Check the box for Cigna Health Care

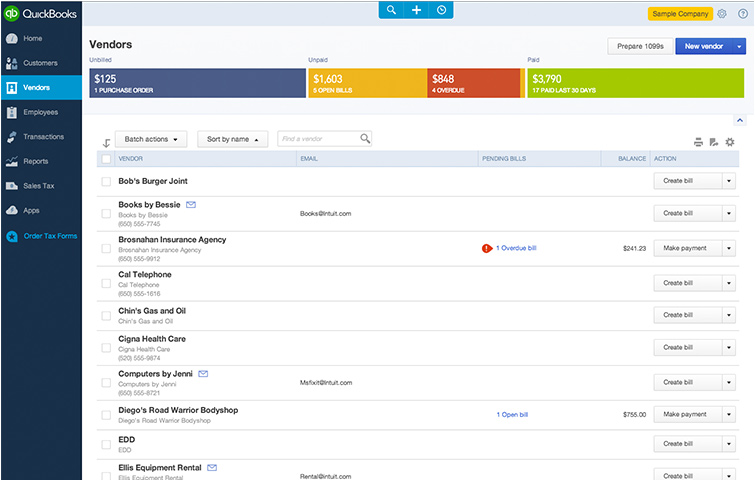tap(106, 348)
